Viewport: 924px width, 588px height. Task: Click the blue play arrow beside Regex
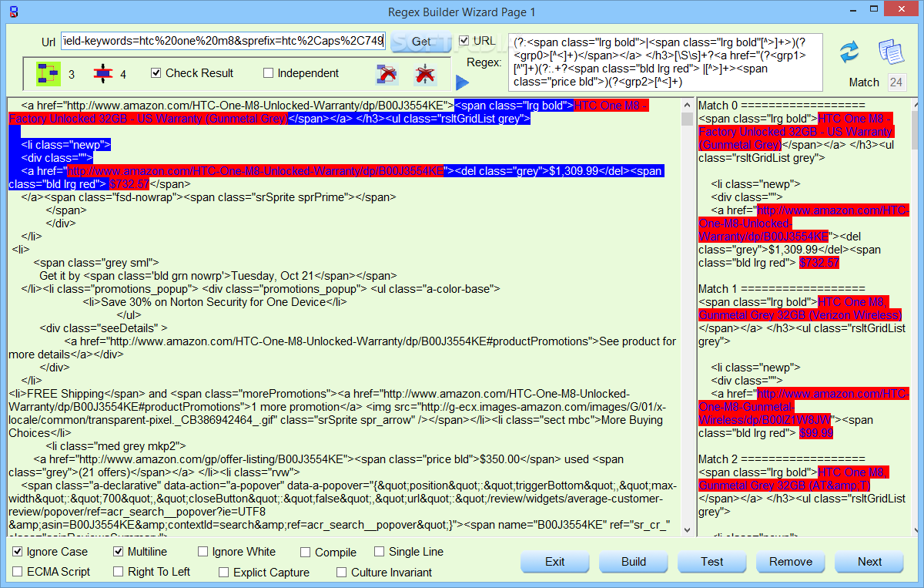462,82
